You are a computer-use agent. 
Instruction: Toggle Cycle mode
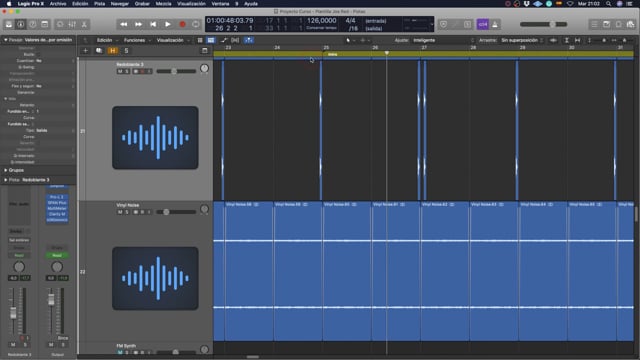pyautogui.click(x=196, y=24)
